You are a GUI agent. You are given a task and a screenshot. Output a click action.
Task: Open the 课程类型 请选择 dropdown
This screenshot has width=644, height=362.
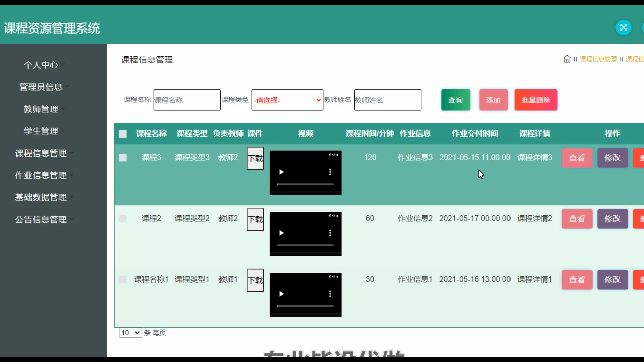coord(287,100)
